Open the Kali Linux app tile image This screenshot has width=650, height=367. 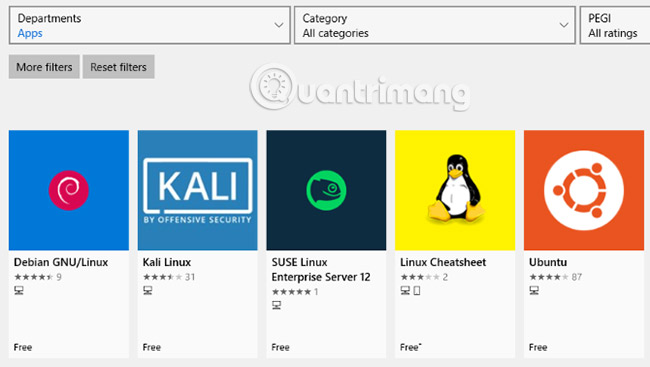[198, 190]
